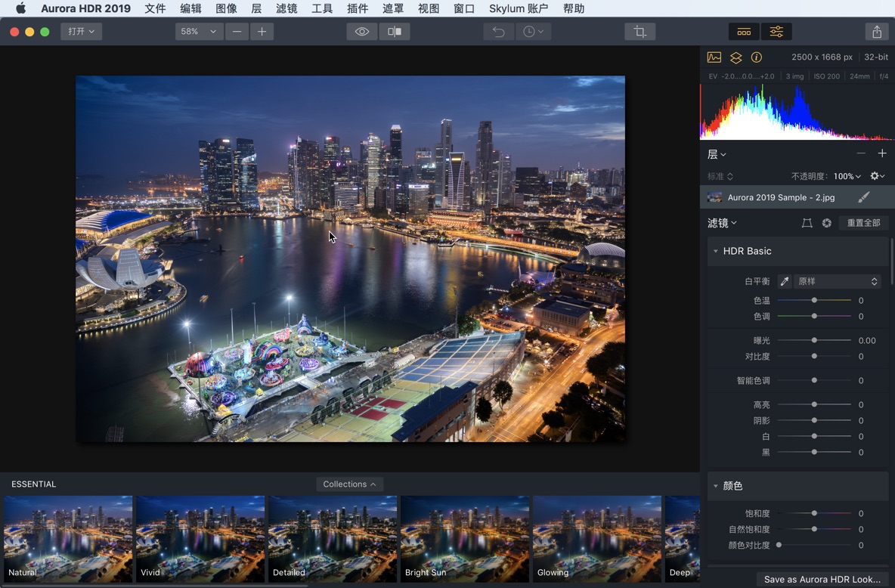Image resolution: width=895 pixels, height=588 pixels.
Task: Click Save as Aurora HDR Look button
Action: tap(821, 579)
